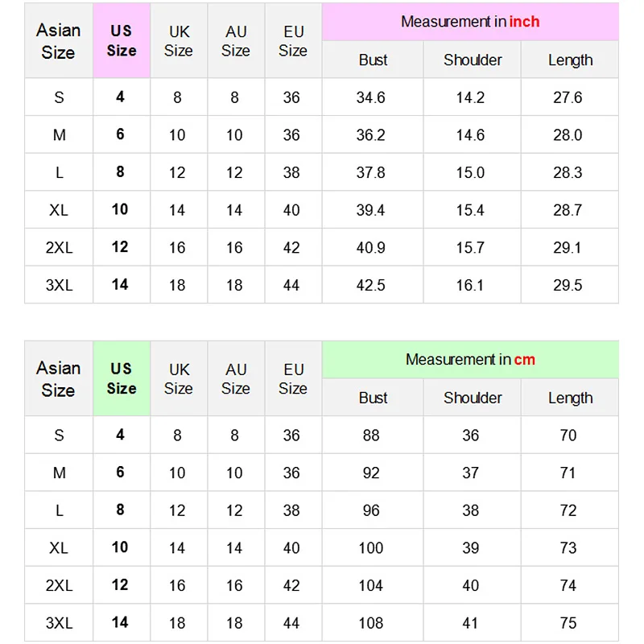This screenshot has height=644, width=644.
Task: Click the green "Measurement in cm" header
Action: pyautogui.click(x=470, y=360)
